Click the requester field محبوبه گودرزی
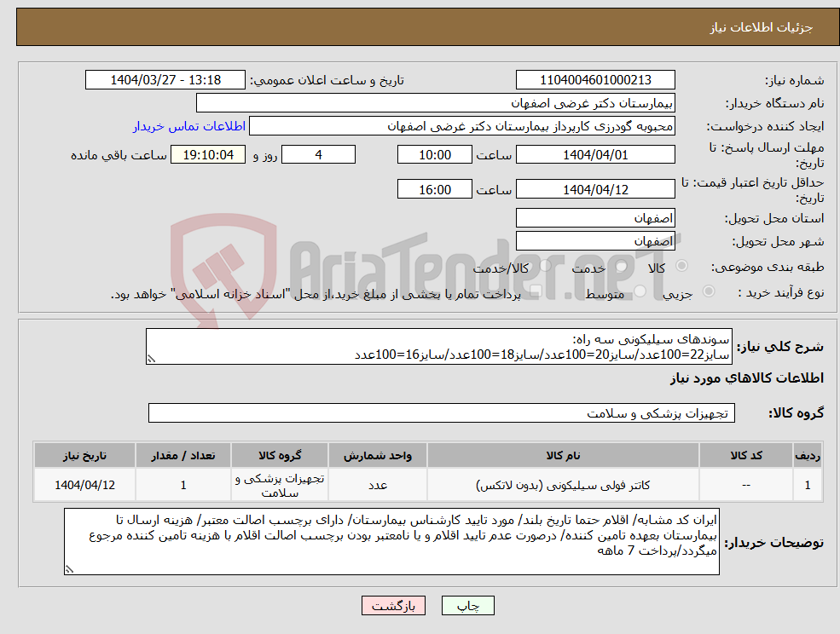The height and width of the screenshot is (634, 840). [x=461, y=126]
